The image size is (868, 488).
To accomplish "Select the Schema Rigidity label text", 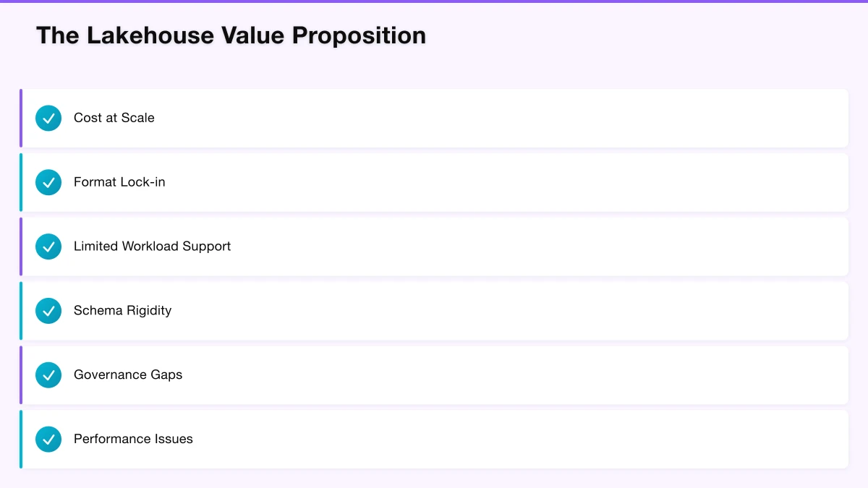I will (x=122, y=311).
